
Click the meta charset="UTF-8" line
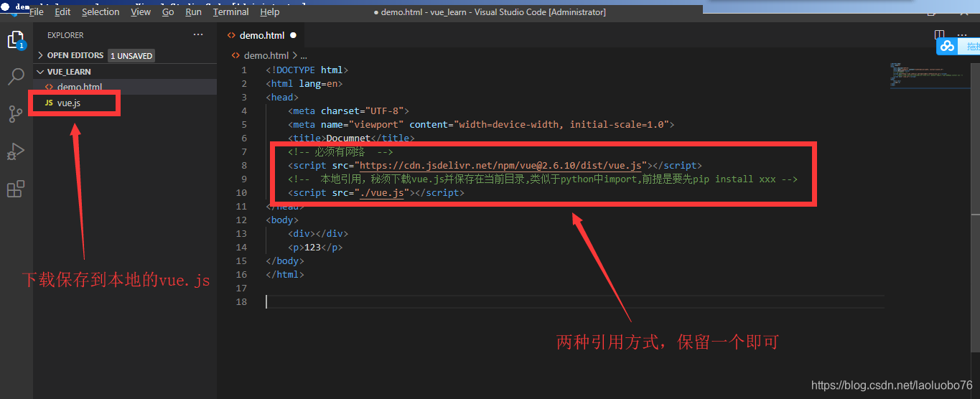point(348,111)
